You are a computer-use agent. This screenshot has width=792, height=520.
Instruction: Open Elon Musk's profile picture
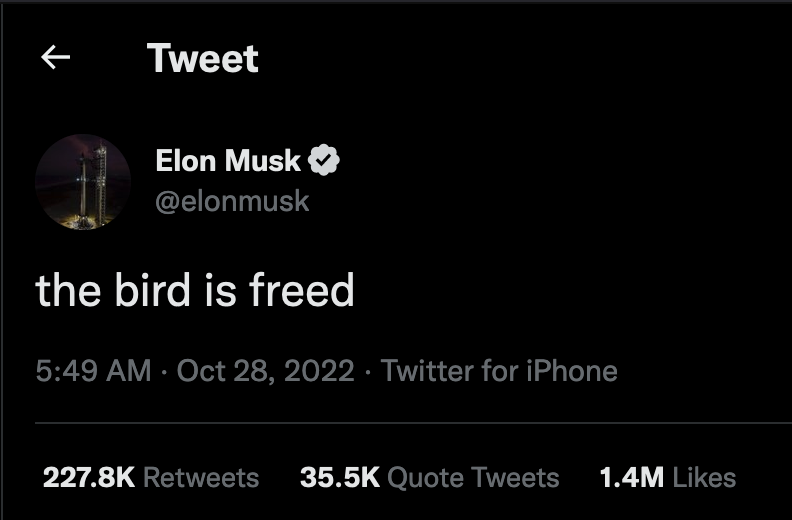pyautogui.click(x=83, y=181)
